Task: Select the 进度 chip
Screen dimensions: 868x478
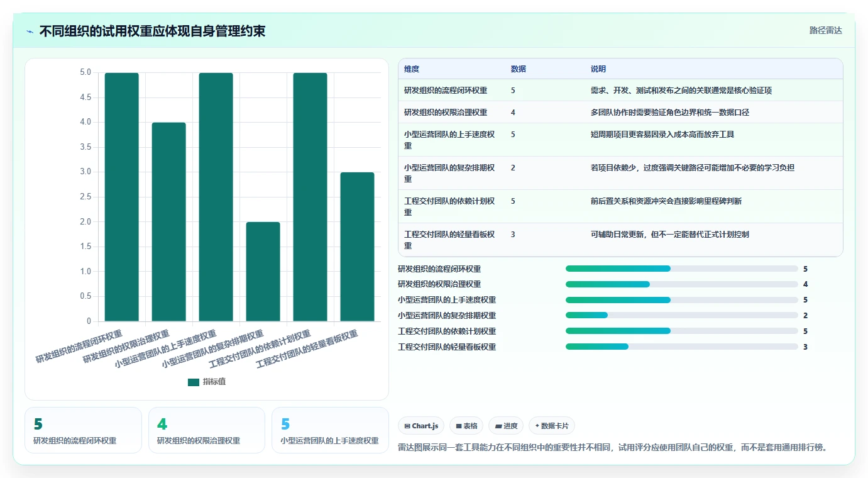Action: coord(506,426)
